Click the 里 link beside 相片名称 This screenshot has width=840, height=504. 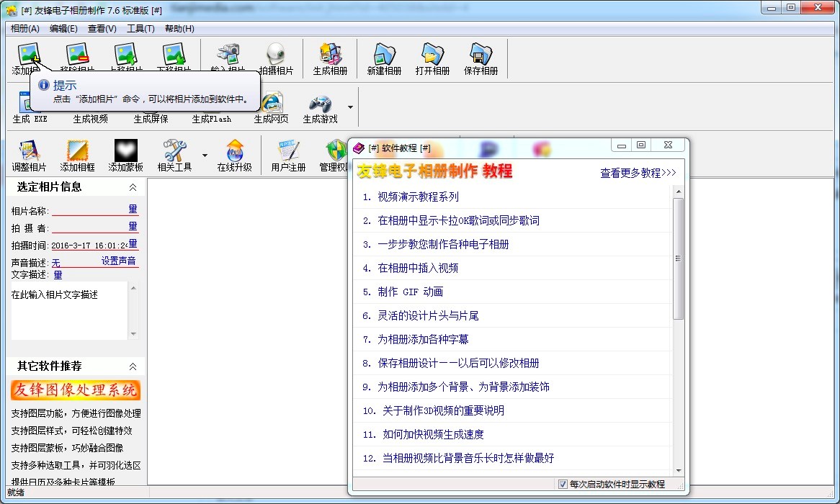(133, 209)
